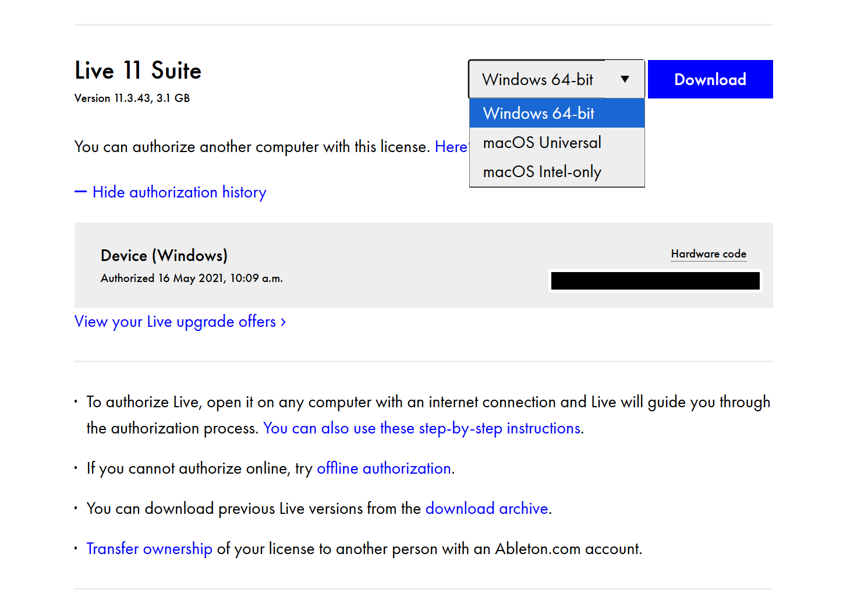Click the underlined Hardware code label
Image resolution: width=868 pixels, height=610 pixels.
708,254
